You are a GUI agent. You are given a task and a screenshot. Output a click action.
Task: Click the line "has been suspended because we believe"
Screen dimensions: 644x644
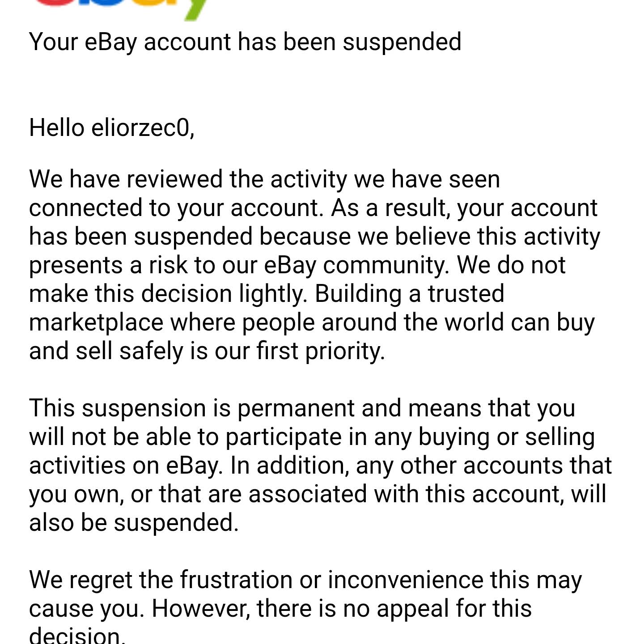[x=314, y=237]
